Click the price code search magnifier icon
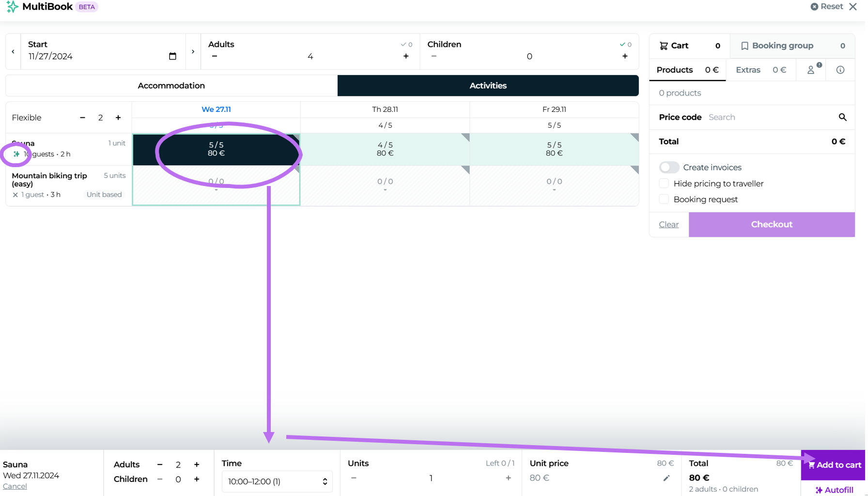This screenshot has width=868, height=496. [842, 117]
